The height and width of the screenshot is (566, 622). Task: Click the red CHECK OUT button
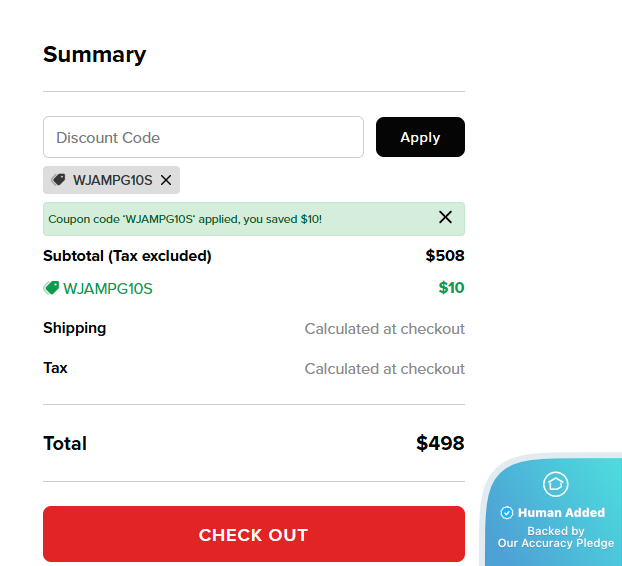(253, 534)
